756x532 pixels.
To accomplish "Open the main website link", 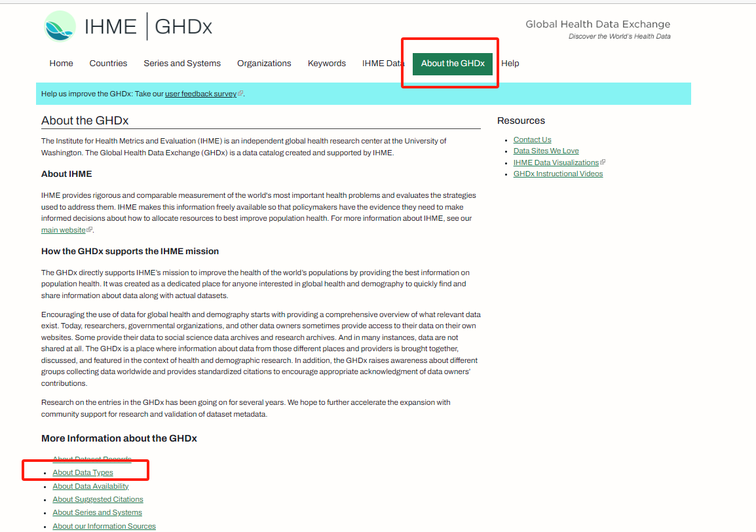I will 63,230.
